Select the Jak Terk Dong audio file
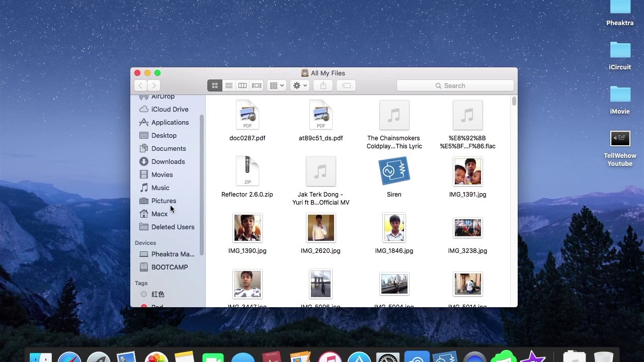Image resolution: width=644 pixels, height=362 pixels. click(320, 171)
